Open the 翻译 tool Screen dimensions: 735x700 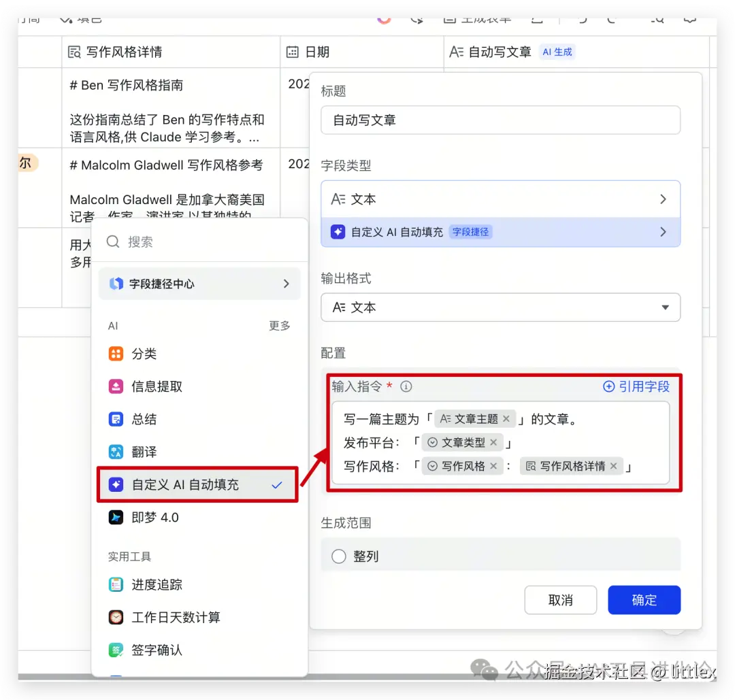143,452
